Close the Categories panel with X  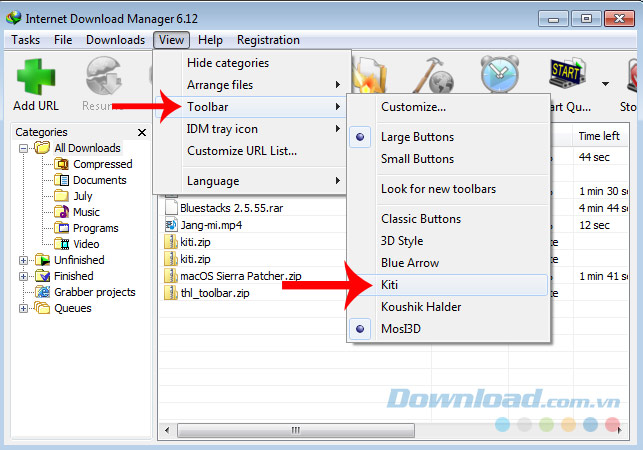point(142,132)
